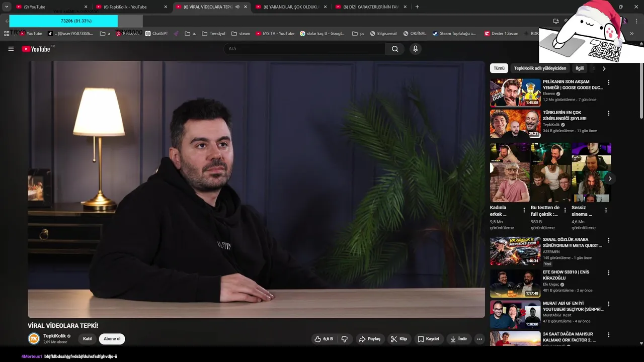Click the AZERMEN channel name
Viewport: 644px width, 362px height.
[551, 251]
